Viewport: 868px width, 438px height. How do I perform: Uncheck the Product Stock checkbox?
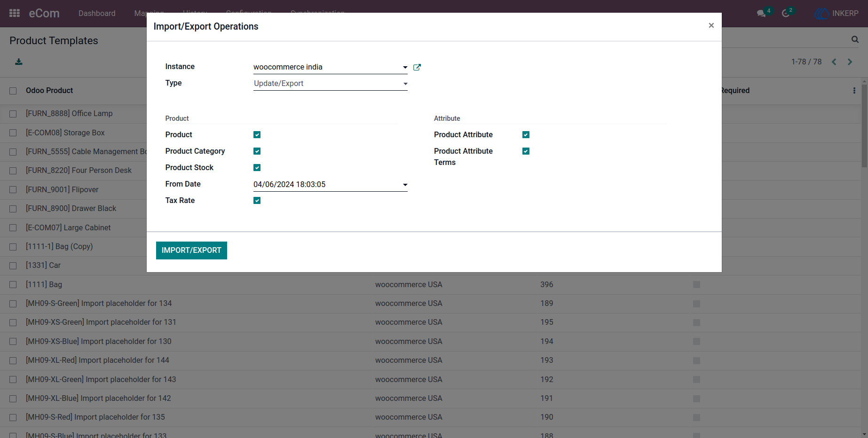click(x=257, y=168)
